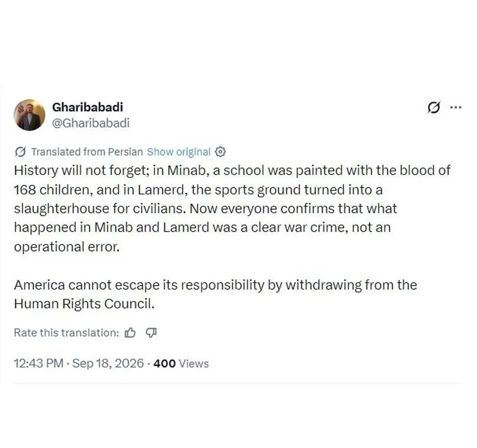The image size is (477, 448).
Task: Open the Grok icon at top right
Action: tap(433, 107)
